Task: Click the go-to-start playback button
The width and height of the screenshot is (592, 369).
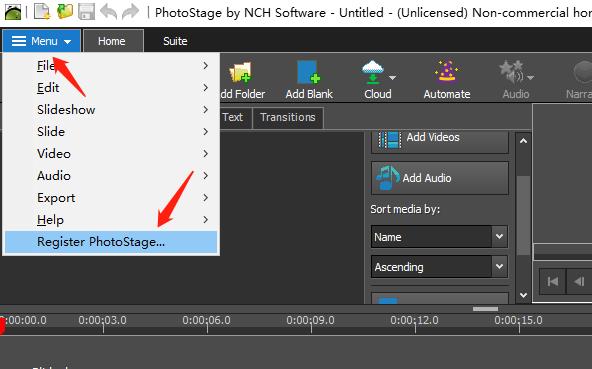Action: (553, 281)
